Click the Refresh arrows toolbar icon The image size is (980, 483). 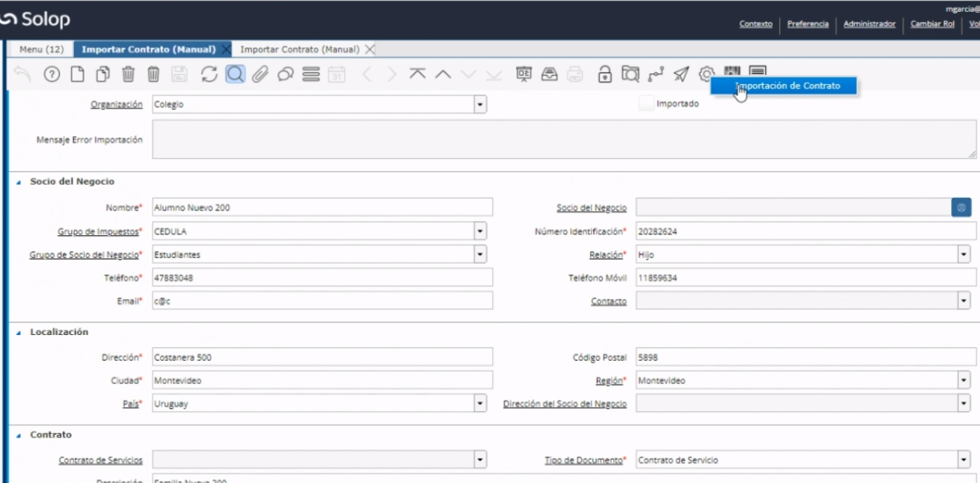(209, 75)
